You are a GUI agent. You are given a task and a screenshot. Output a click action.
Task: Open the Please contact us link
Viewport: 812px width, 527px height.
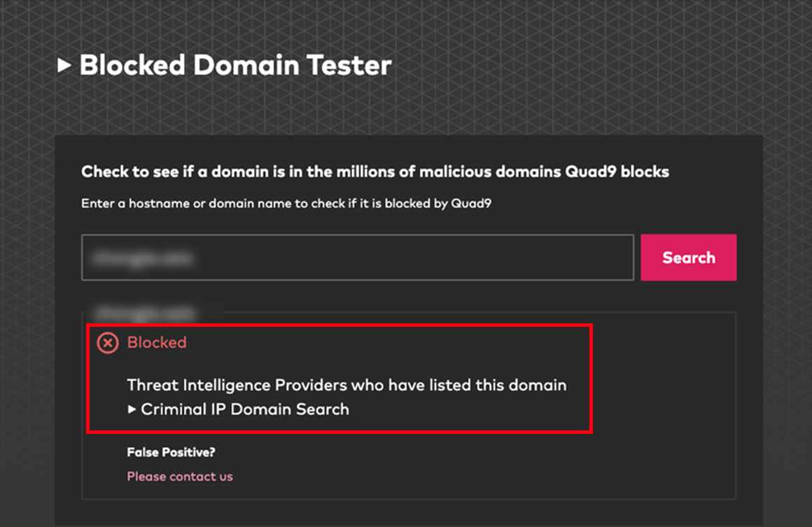[x=179, y=476]
